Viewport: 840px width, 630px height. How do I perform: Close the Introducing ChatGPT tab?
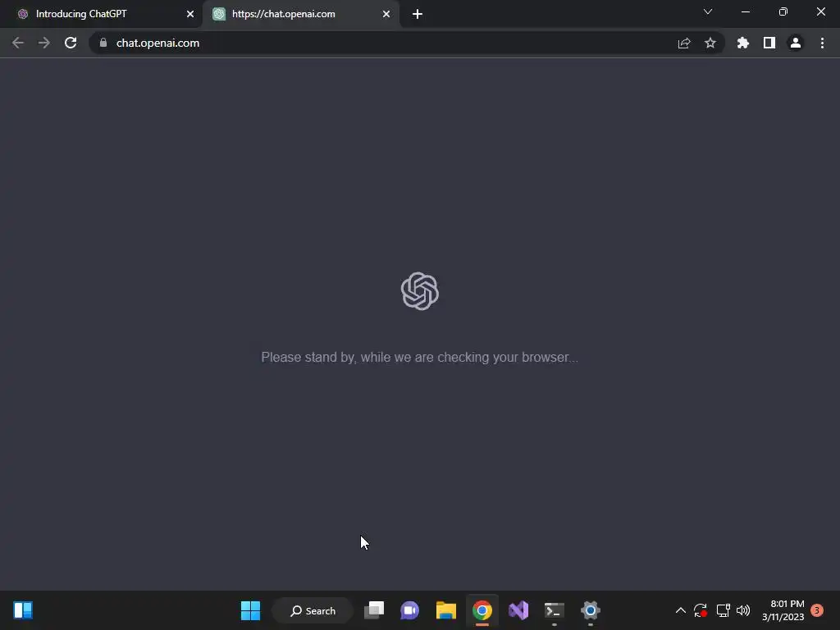pos(190,14)
